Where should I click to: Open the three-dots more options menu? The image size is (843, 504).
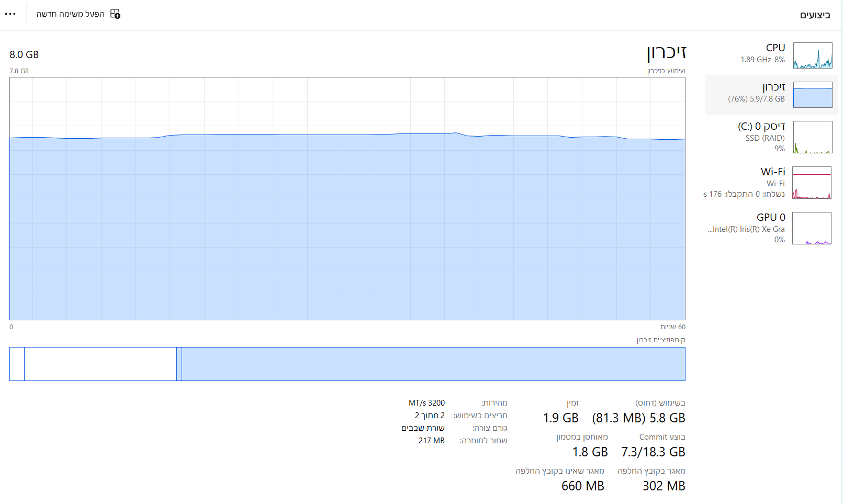10,14
